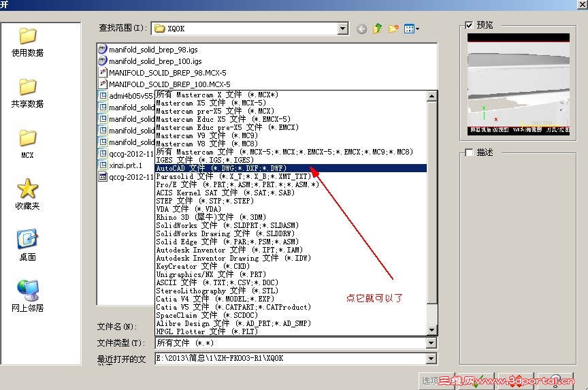Choose Parasolid 文件 type
This screenshot has height=390, width=588.
[291, 177]
